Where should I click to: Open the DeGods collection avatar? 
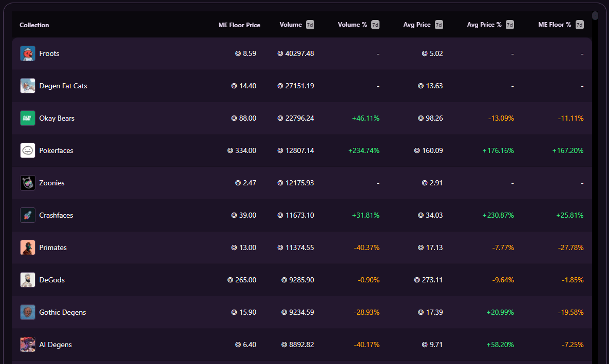point(28,280)
